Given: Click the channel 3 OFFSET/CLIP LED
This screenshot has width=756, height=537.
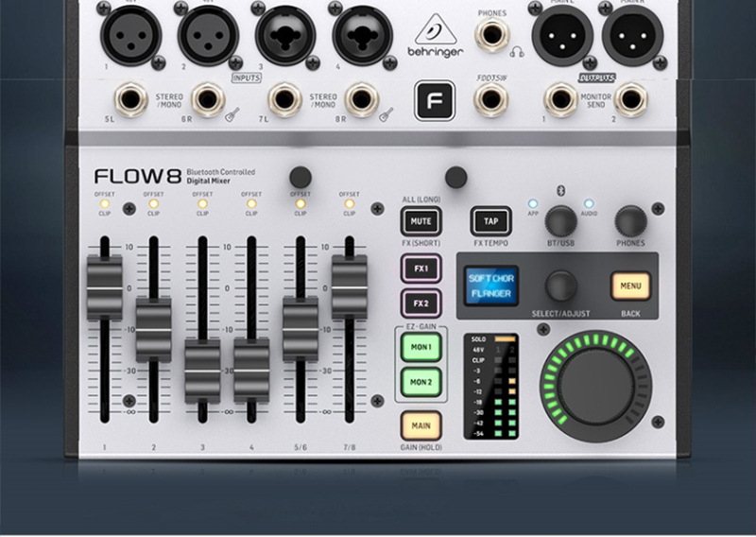Looking at the screenshot, I should [x=202, y=203].
